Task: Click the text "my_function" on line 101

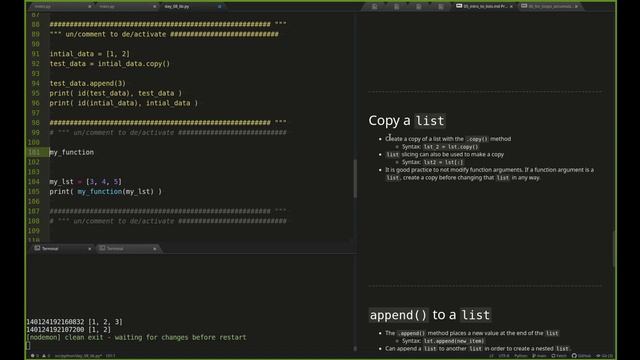Action: (x=71, y=152)
